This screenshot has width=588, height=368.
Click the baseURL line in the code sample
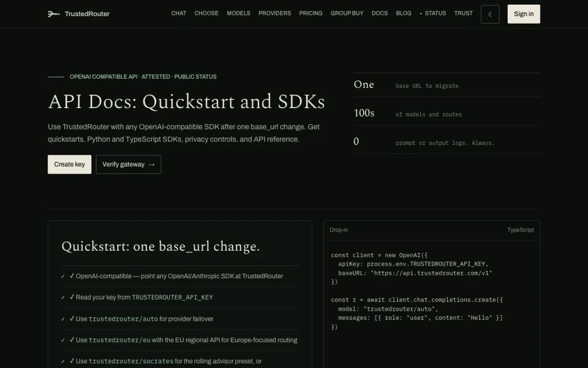point(415,273)
